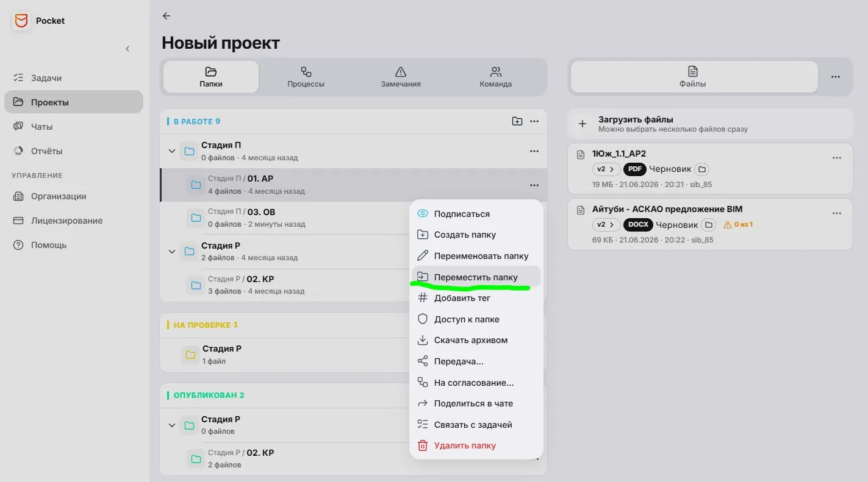Choose Добавить тег in the context menu

click(x=476, y=298)
